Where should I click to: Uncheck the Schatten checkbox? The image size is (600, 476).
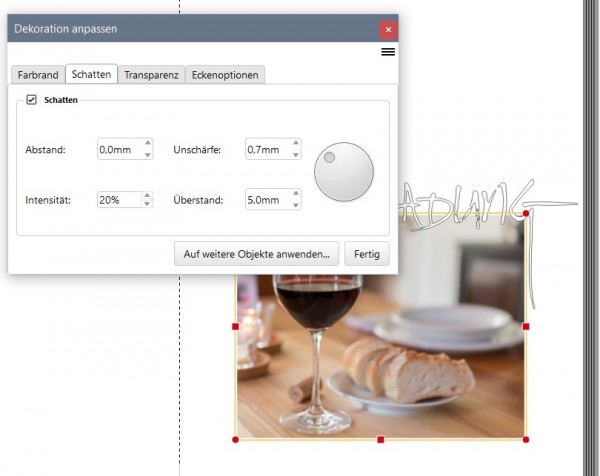31,99
